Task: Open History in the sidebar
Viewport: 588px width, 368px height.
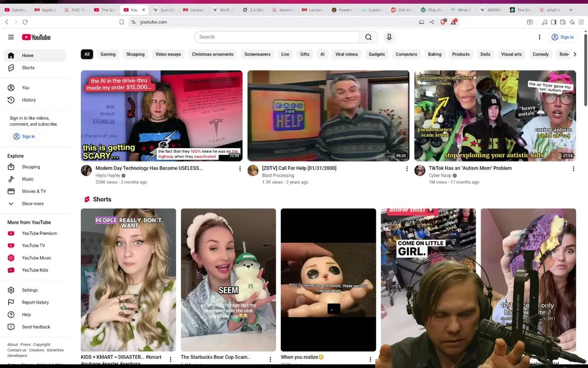Action: (35, 100)
